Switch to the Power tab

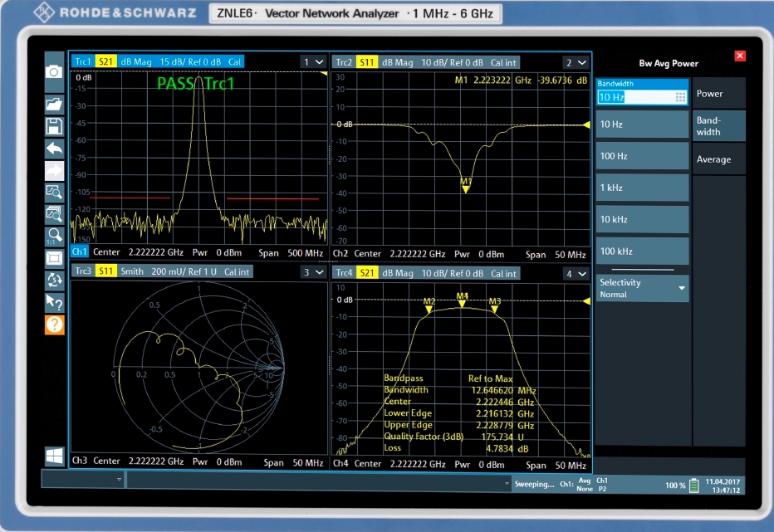pyautogui.click(x=718, y=94)
